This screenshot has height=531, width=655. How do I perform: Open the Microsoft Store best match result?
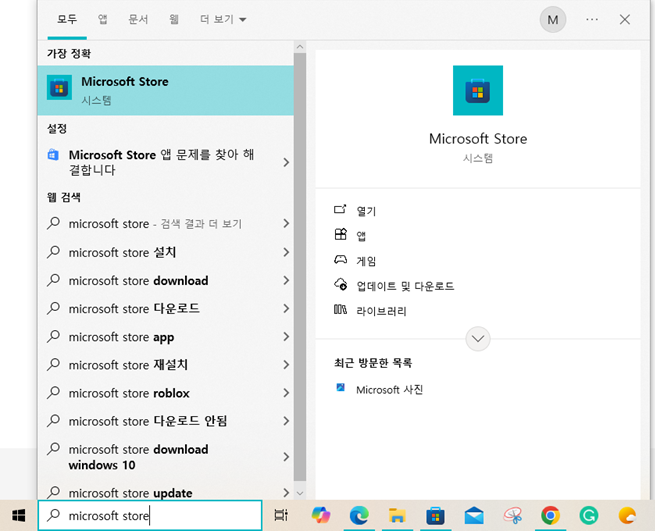[x=165, y=90]
